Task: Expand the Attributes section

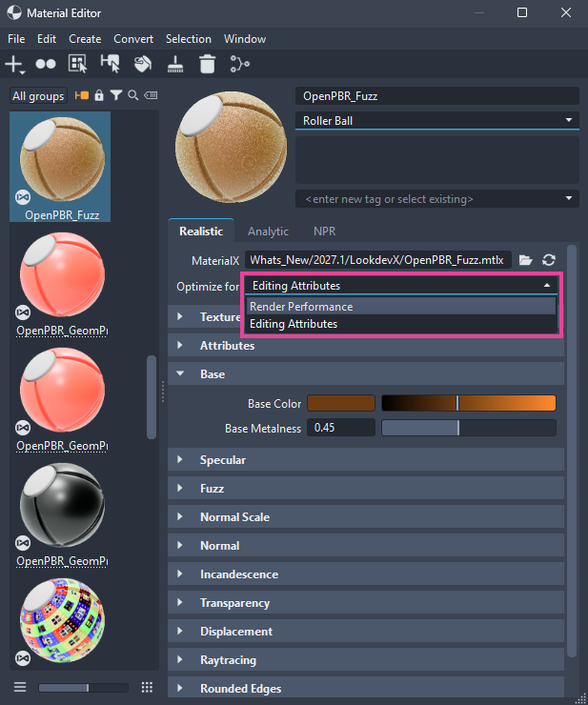Action: [366, 345]
